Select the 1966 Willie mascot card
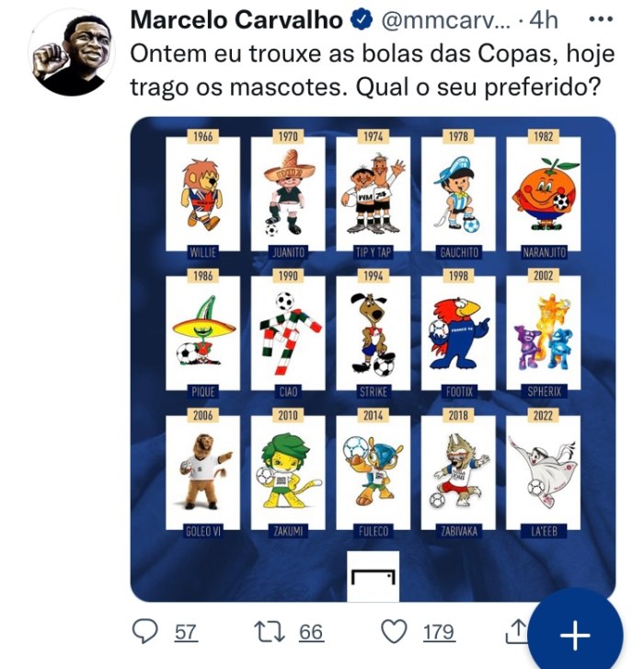This screenshot has width=644, height=669. tap(203, 194)
